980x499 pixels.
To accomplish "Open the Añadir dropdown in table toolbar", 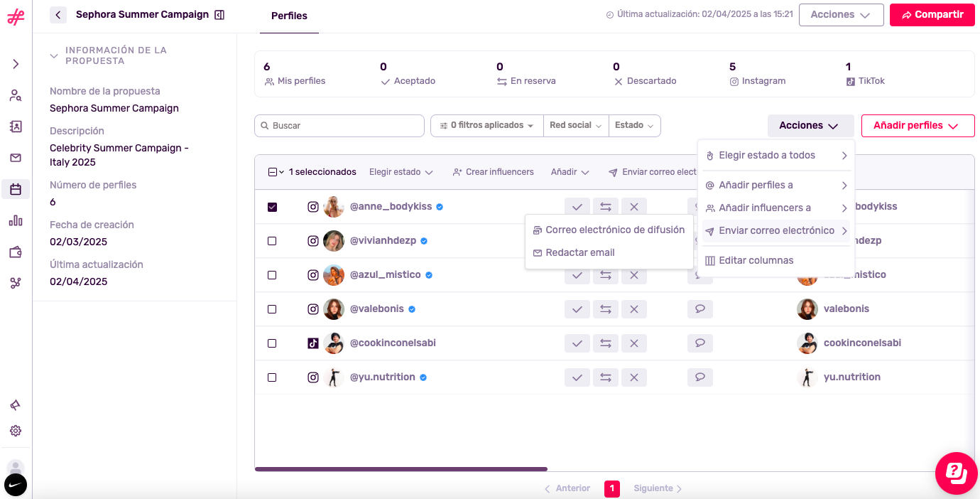I will coord(570,172).
